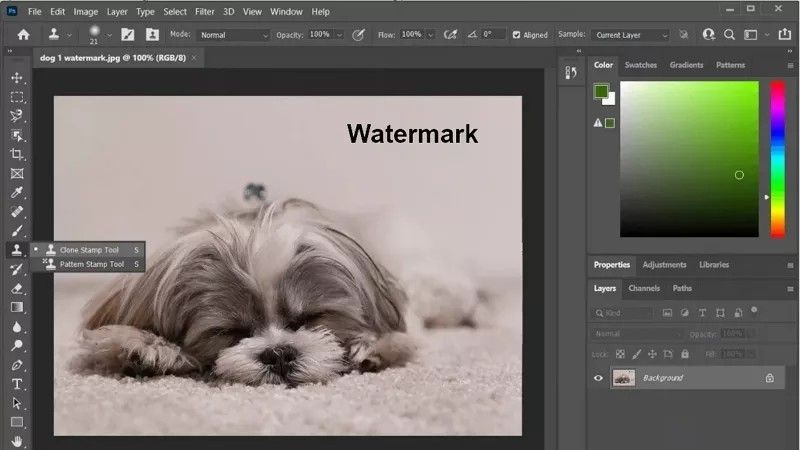Select the Horizontal Type tool
The image size is (800, 450).
click(x=17, y=384)
